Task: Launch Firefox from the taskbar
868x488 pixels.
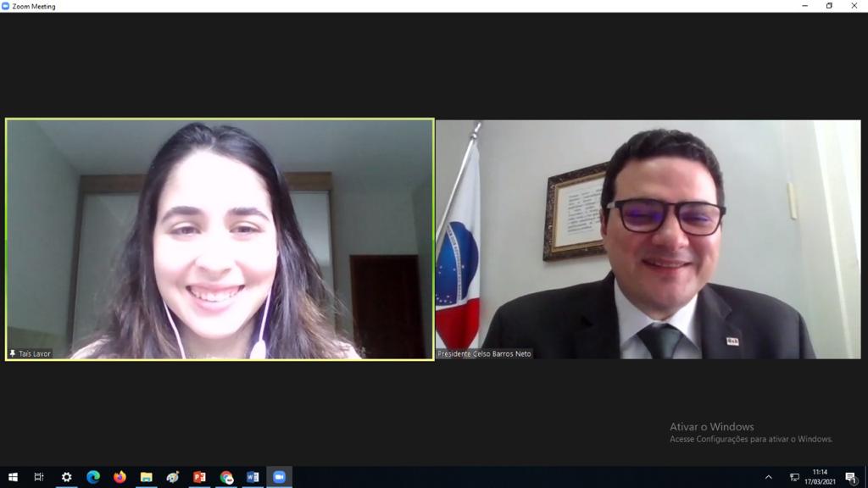Action: [120, 477]
